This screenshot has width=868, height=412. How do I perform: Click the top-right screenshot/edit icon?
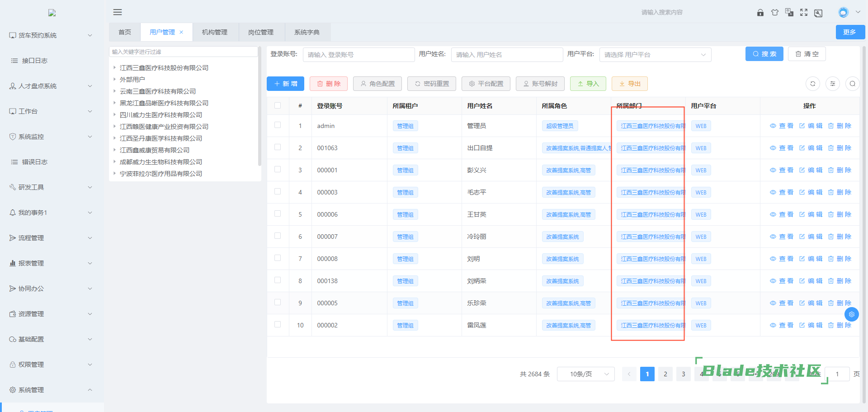[818, 13]
